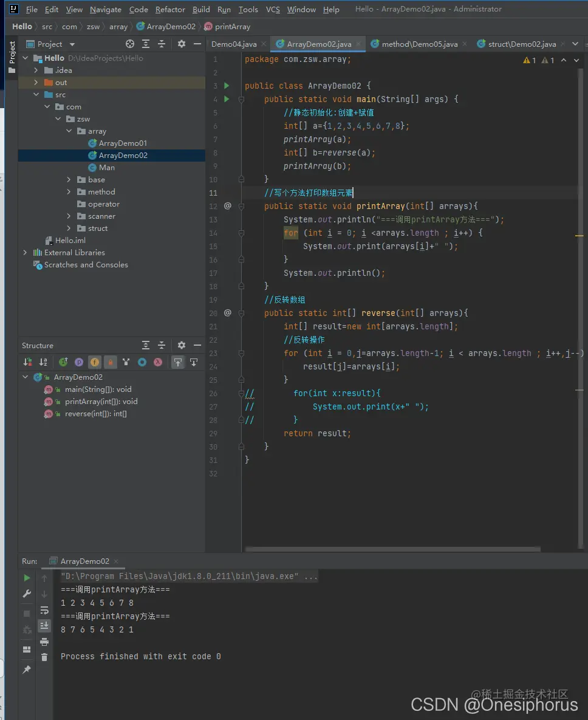Click yellow warning indicator in editor corner
Image resolution: width=588 pixels, height=720 pixels.
[x=530, y=60]
